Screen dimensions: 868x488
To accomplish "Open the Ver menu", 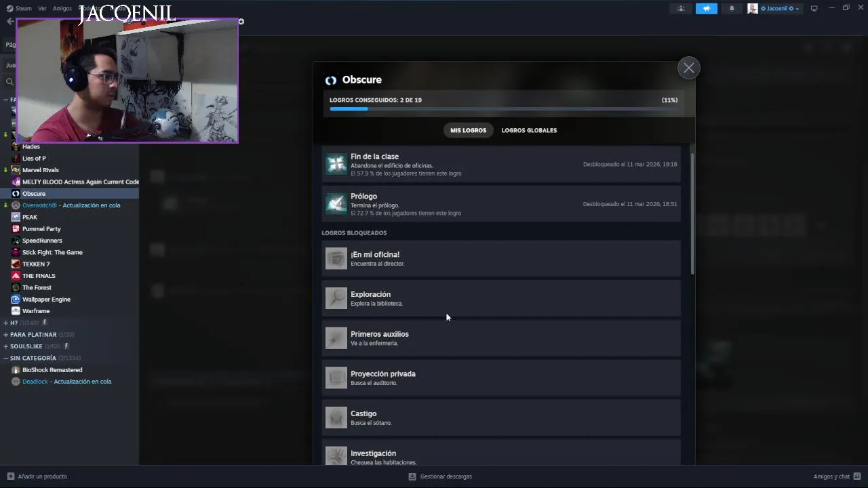I will (x=42, y=8).
